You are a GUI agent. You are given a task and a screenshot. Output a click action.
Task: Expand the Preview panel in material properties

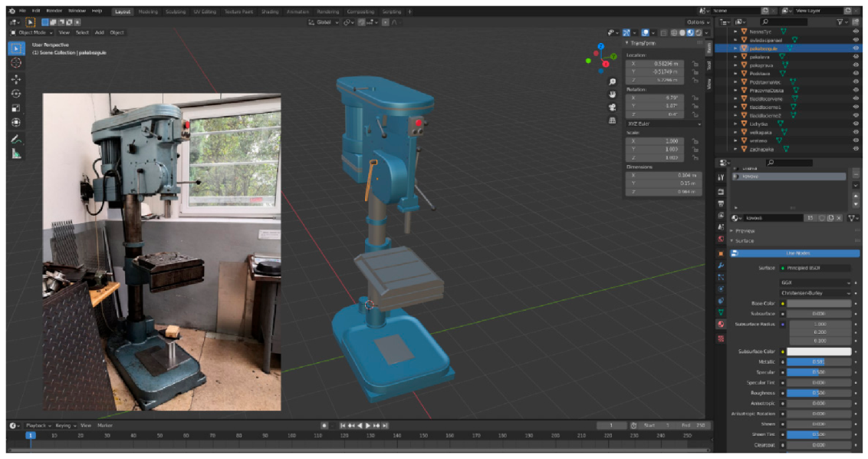(745, 230)
